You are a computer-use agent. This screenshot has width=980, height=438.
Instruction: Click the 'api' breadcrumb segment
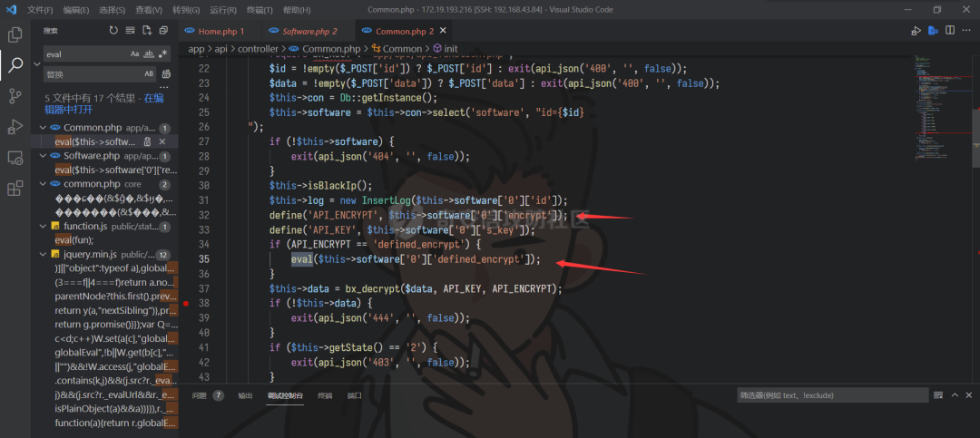coord(220,49)
